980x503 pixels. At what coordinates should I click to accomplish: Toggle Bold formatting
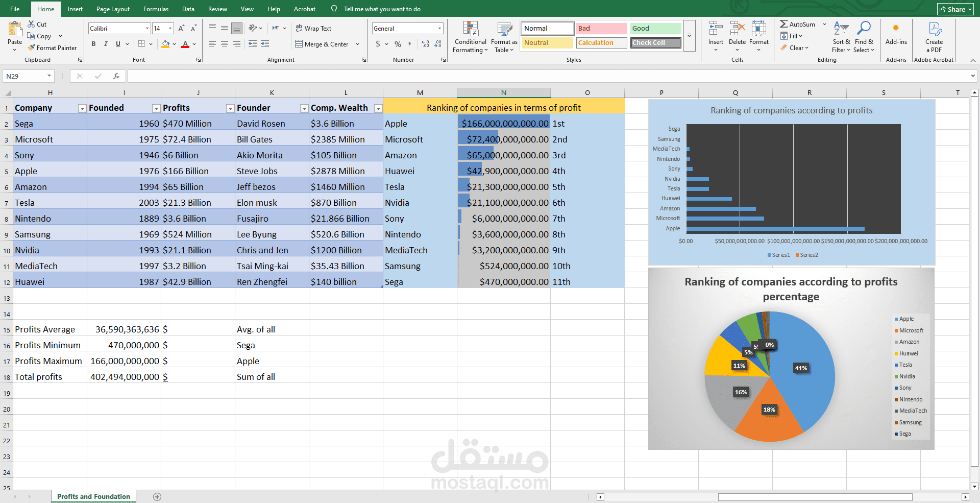(x=93, y=44)
